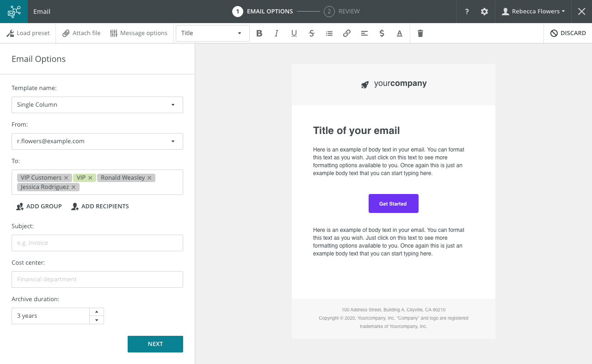Viewport: 592px width, 364px height.
Task: Click the first body text paragraph
Action: point(389,162)
